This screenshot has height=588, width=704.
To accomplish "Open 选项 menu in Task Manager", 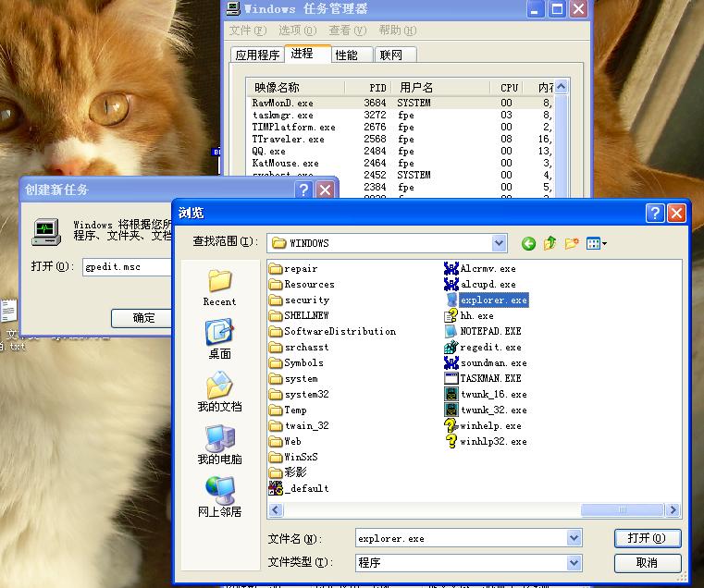I will pyautogui.click(x=298, y=31).
